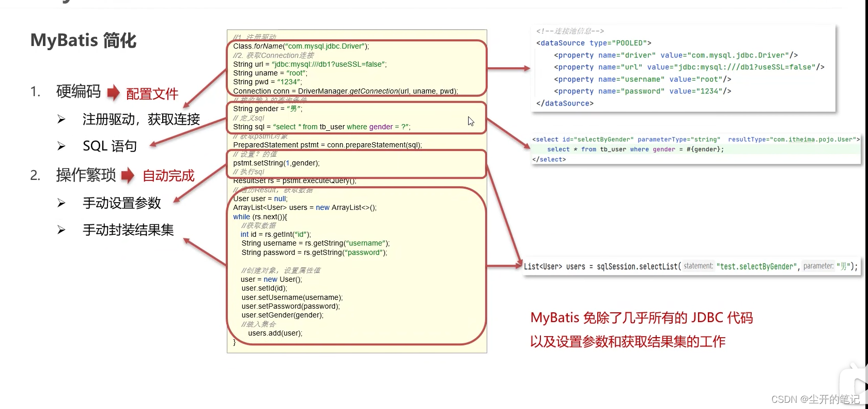This screenshot has height=409, width=868.
Task: Click the property name="password" XML line
Action: (643, 91)
